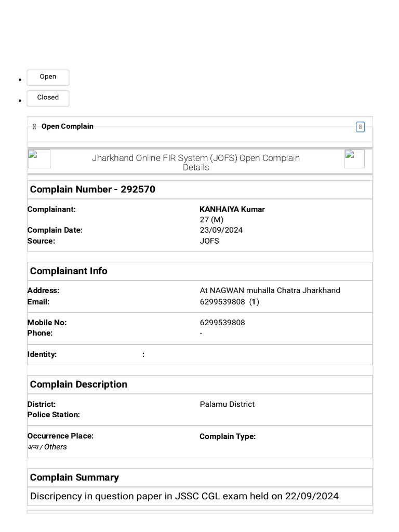Click the Complainant Info section heading
The width and height of the screenshot is (399, 532).
point(69,271)
